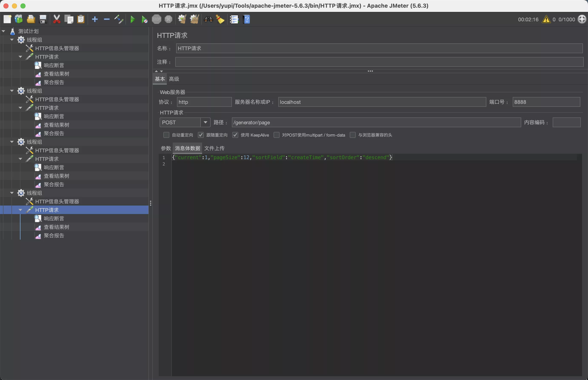Click the plus Expand All icon
The height and width of the screenshot is (380, 588).
point(95,19)
